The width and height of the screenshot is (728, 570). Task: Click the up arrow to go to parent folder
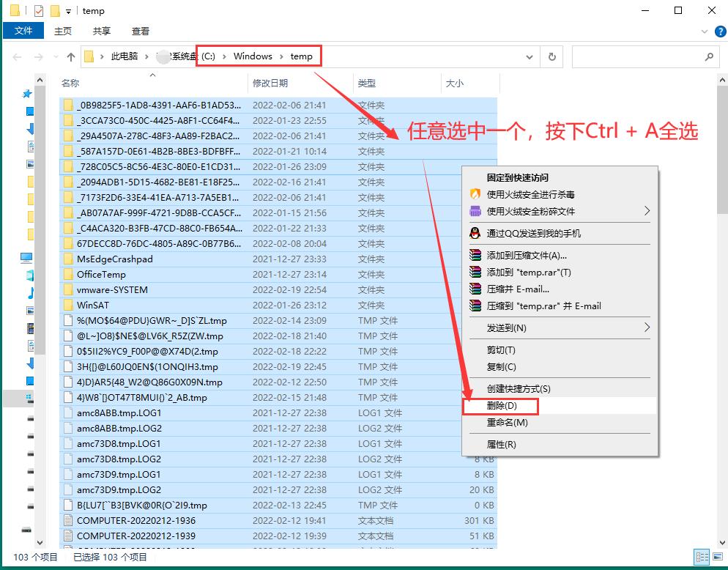pos(70,56)
